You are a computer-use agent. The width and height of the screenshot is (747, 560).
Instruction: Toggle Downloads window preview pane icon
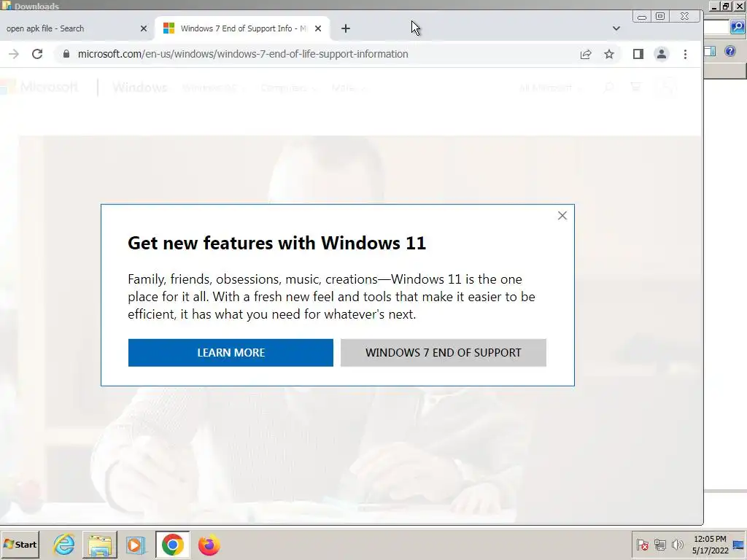pos(710,51)
